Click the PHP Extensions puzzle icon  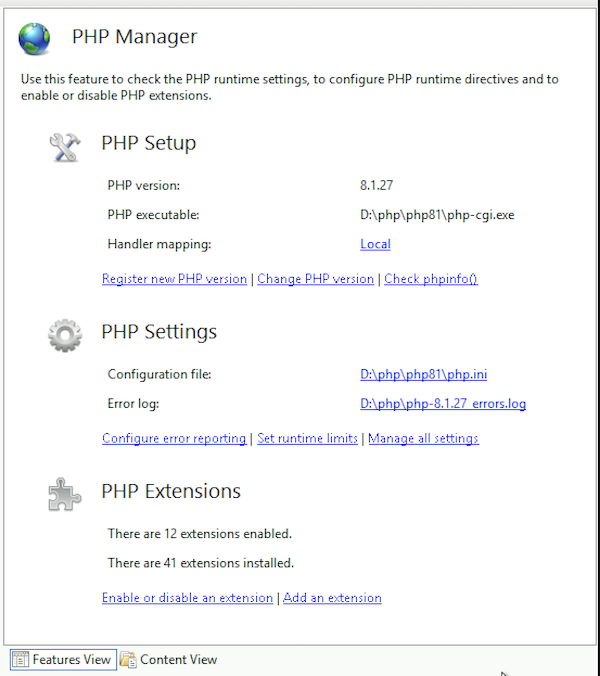pos(65,493)
